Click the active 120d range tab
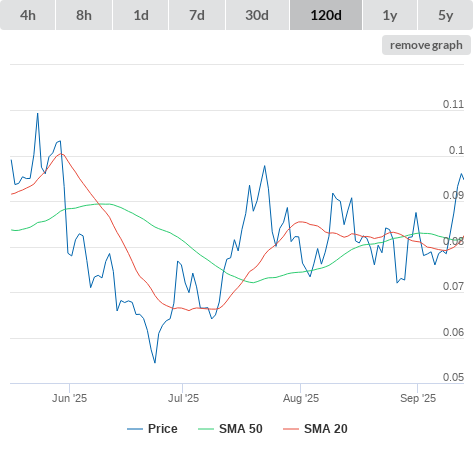 pyautogui.click(x=326, y=15)
